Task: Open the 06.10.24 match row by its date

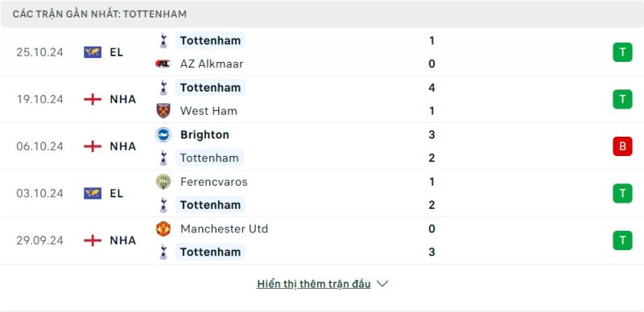Action: pyautogui.click(x=39, y=146)
